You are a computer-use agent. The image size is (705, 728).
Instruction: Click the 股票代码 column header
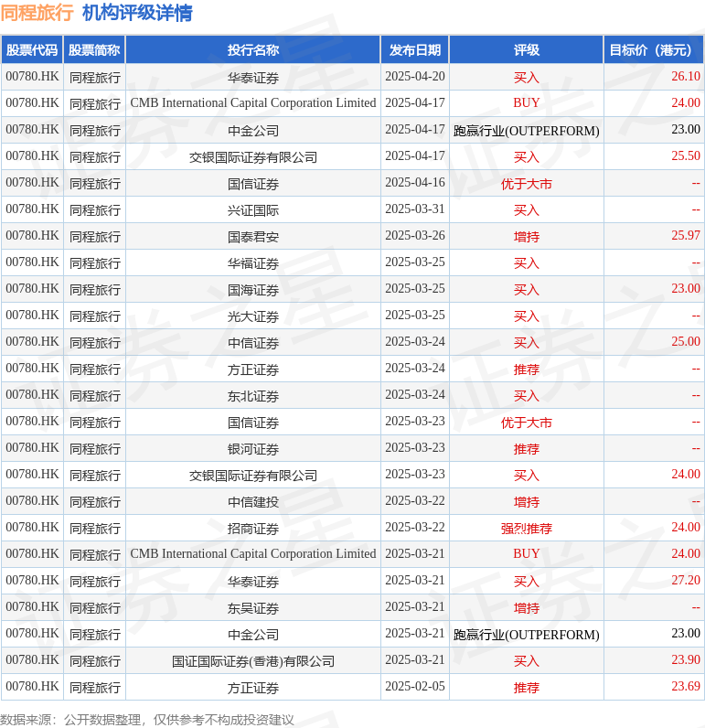tap(32, 49)
